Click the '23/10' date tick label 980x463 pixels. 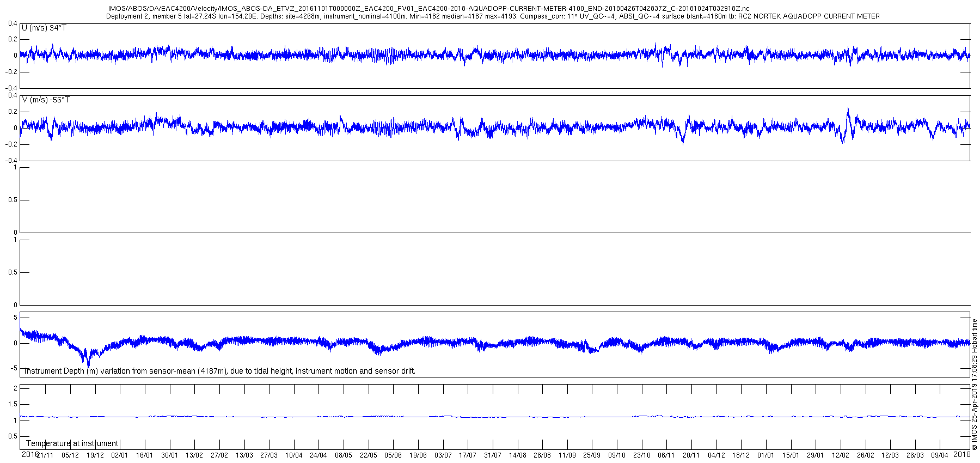[642, 455]
